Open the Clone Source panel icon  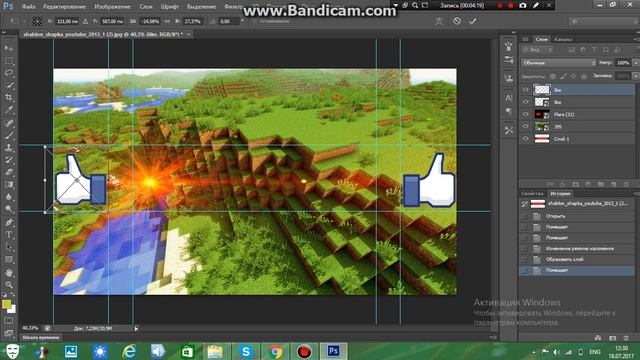coord(509,78)
